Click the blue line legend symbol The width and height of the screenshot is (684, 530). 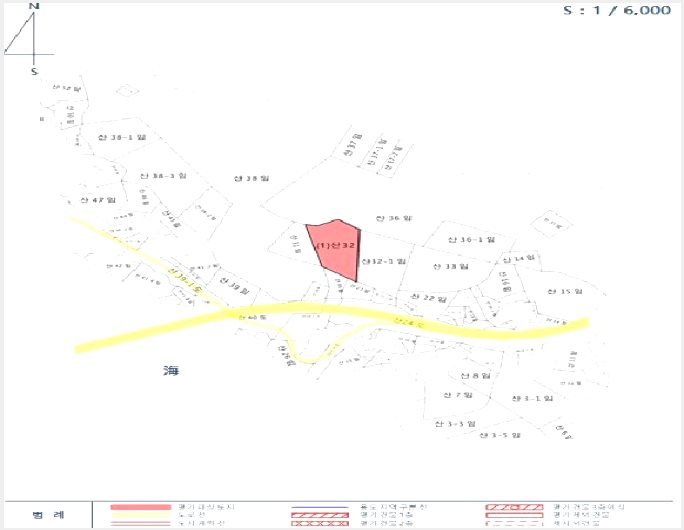(x=320, y=507)
